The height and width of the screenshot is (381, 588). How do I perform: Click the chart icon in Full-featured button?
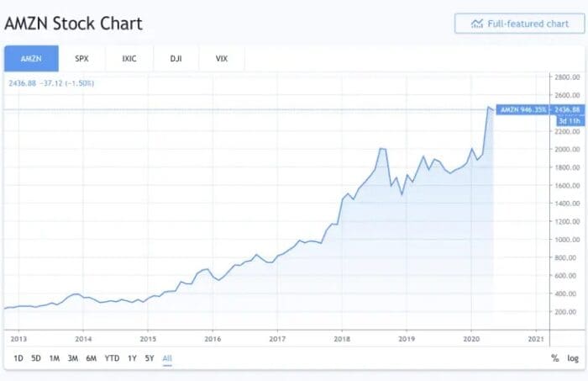pyautogui.click(x=477, y=24)
